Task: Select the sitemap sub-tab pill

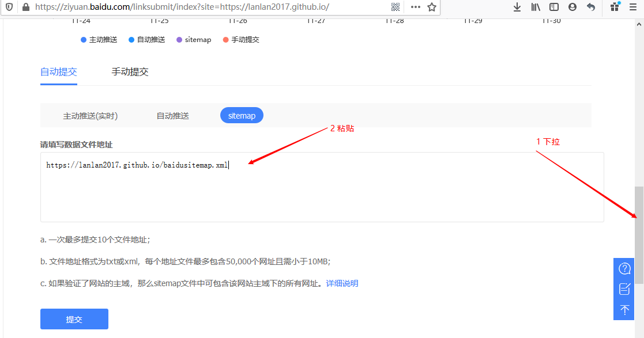Action: click(242, 116)
